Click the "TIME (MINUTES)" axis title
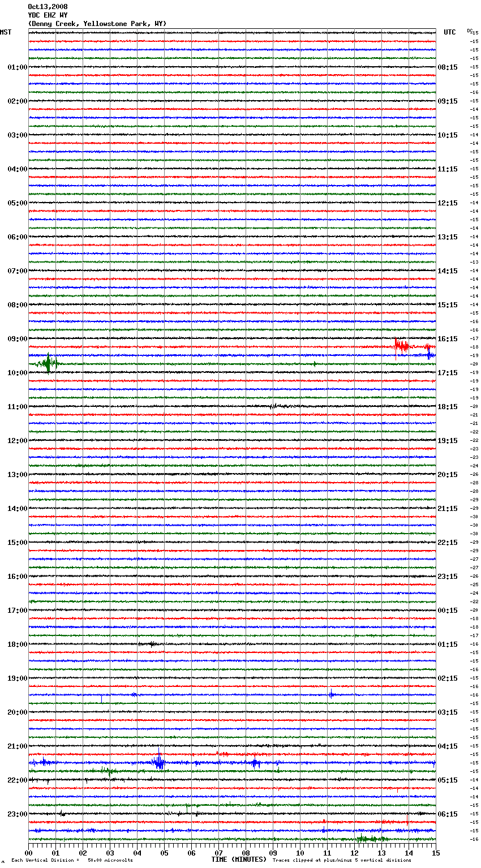This screenshot has width=481, height=868. pos(239,860)
